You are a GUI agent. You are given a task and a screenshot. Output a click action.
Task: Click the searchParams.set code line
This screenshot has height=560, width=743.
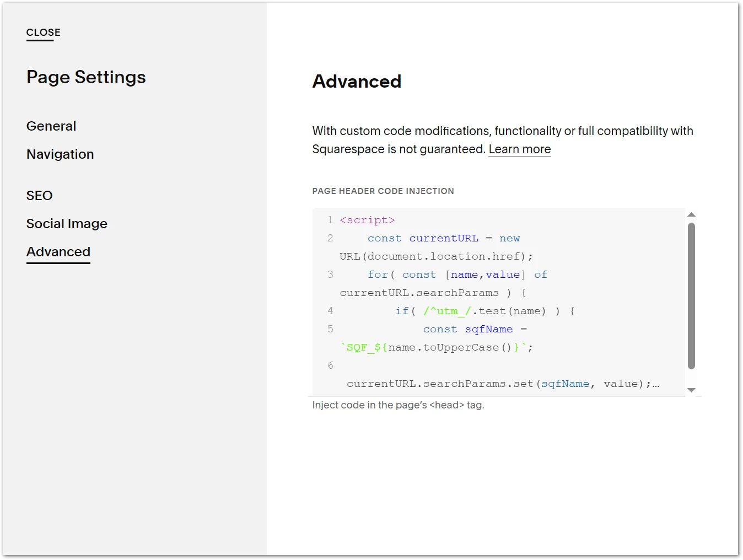503,384
